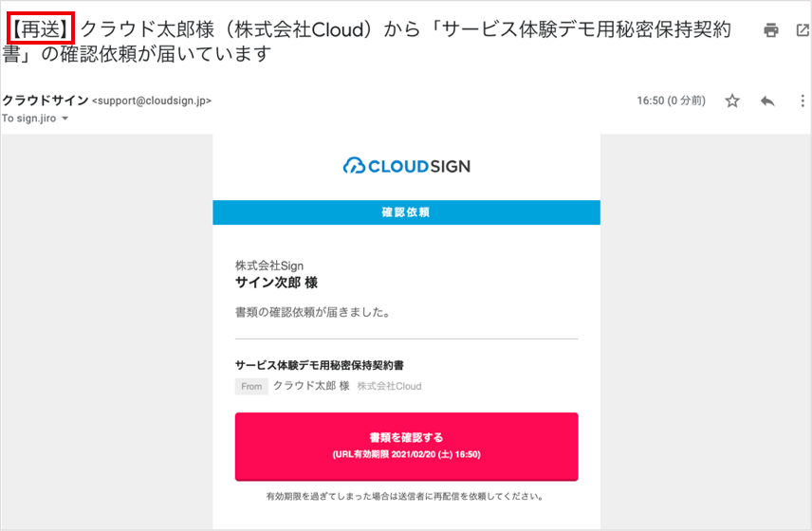812x531 pixels.
Task: Click the CLOUDSIGN logo
Action: 407,166
